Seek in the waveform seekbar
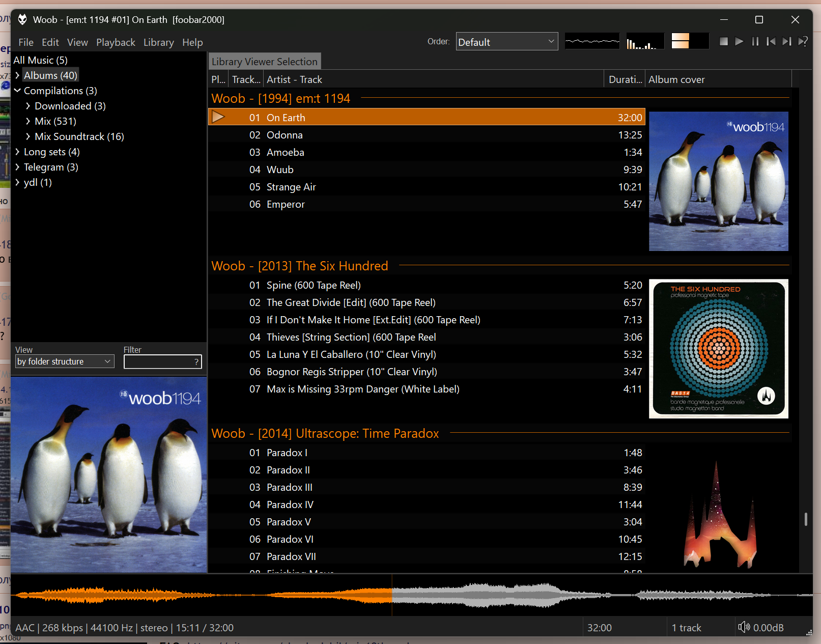This screenshot has height=644, width=821. coord(411,595)
